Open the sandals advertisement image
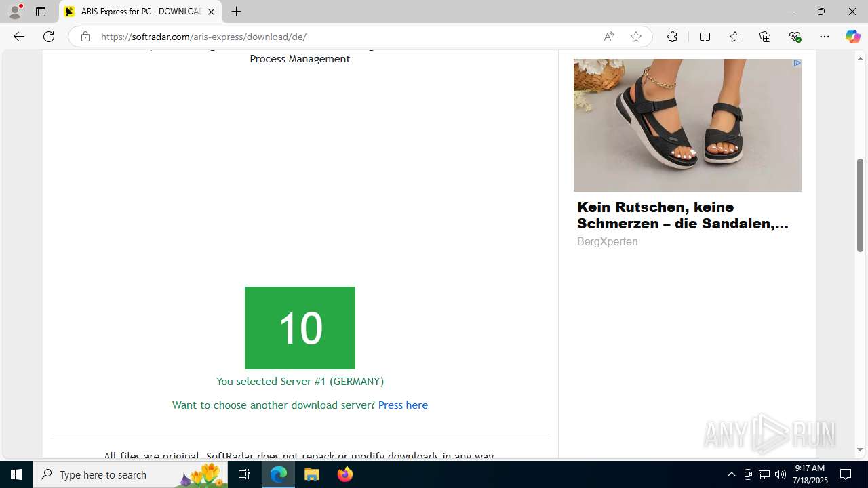 click(x=687, y=125)
